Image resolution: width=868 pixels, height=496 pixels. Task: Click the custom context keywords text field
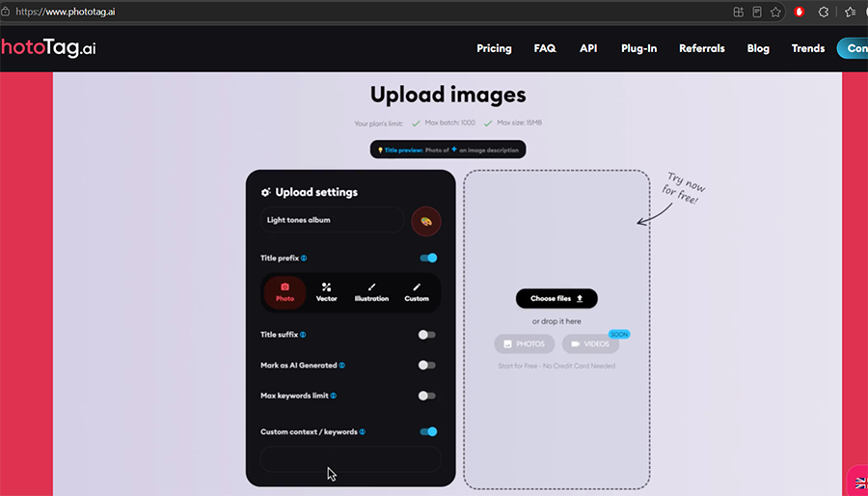[x=350, y=459]
